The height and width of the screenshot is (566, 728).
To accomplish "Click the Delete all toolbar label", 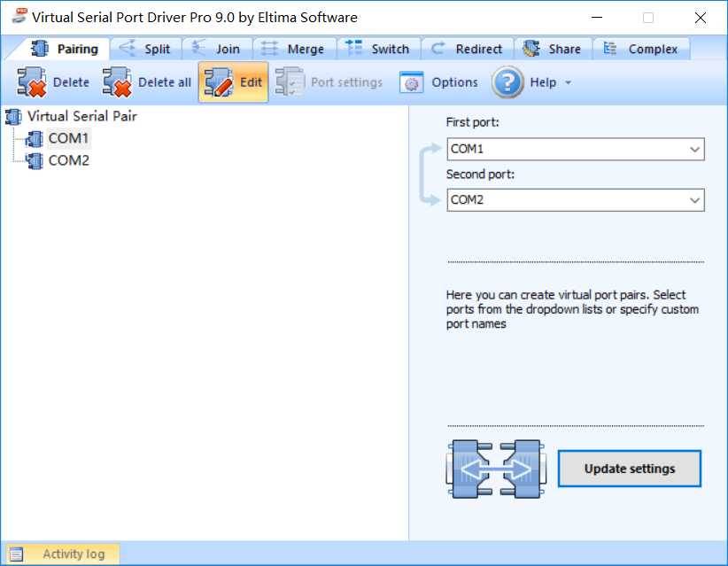I will (x=165, y=82).
